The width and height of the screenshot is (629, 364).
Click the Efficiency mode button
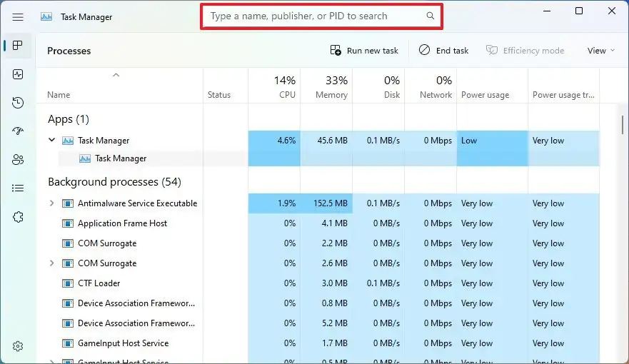(525, 51)
